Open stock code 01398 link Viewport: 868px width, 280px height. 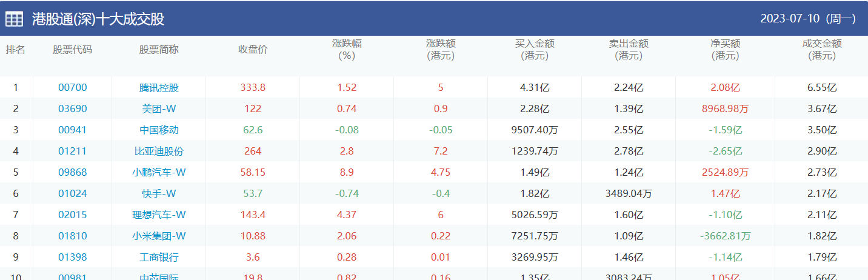point(73,257)
